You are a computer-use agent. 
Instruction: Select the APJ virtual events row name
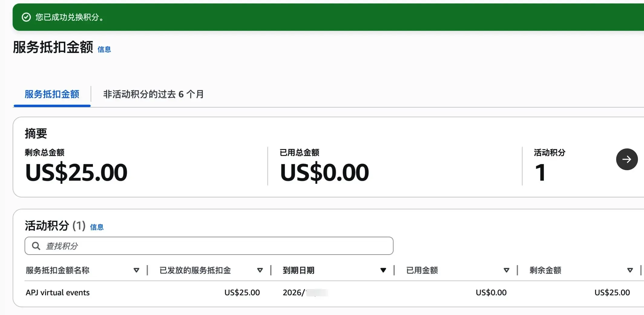tap(57, 293)
